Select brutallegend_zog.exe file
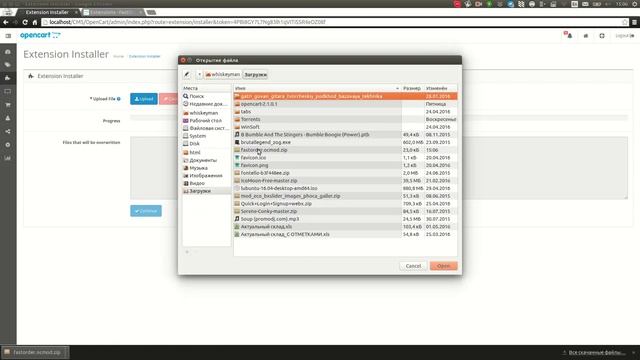Screen dimensions: 640x360 345,142
